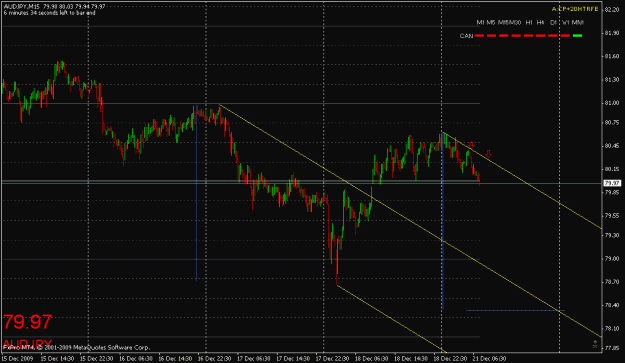Click the '18 Dec 14:30' time axis label
Viewport: 625px width, 363px height.
(411, 359)
